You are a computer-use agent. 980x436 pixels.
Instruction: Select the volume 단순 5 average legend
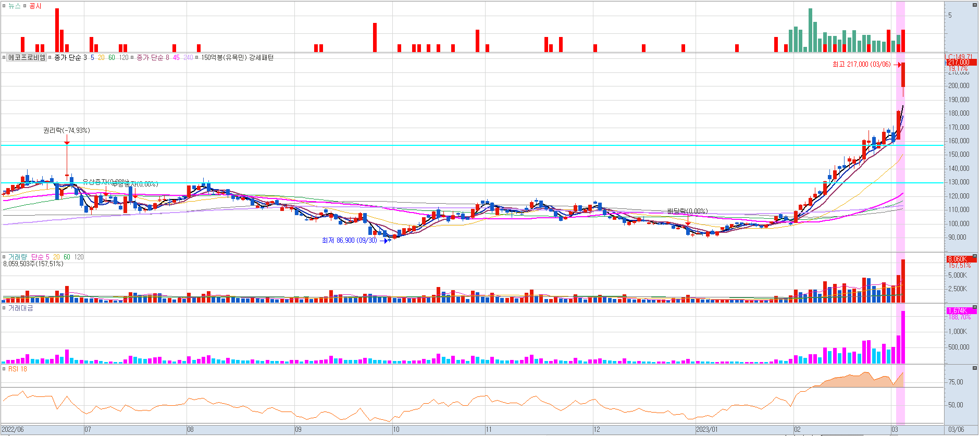pos(40,257)
